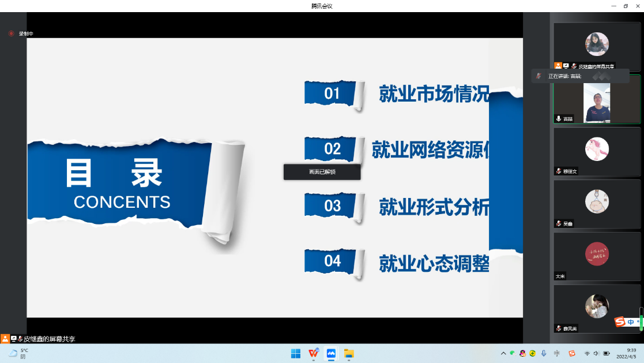Viewport: 644px width, 363px height.
Task: Launch File Explorer from the taskbar
Action: click(349, 353)
